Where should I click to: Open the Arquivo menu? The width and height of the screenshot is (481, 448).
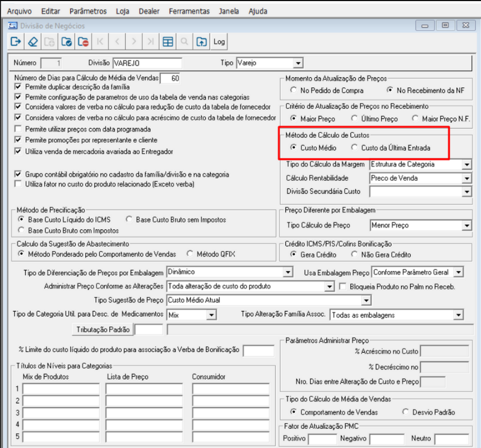[19, 11]
